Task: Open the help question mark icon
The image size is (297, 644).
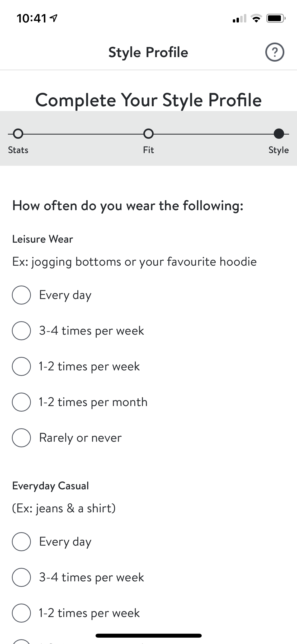Action: (x=275, y=52)
